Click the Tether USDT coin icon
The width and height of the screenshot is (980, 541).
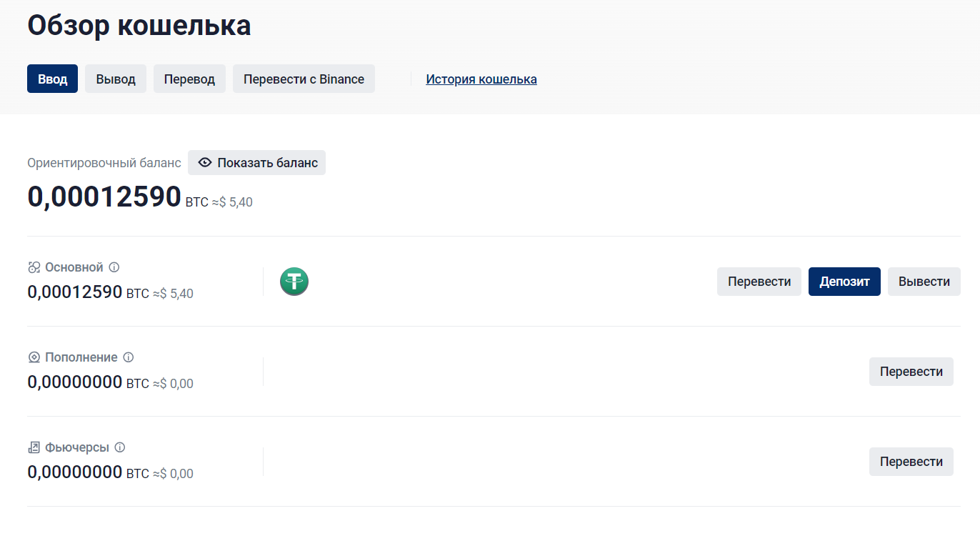294,281
